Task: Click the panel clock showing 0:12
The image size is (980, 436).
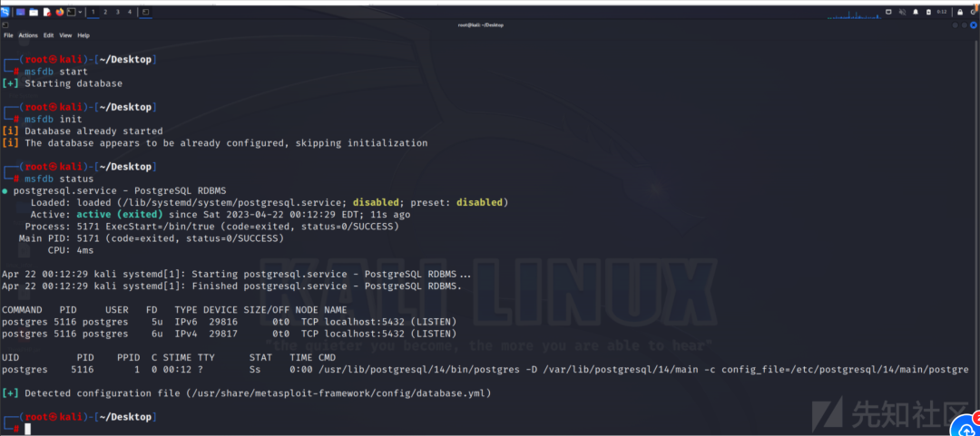Action: pyautogui.click(x=942, y=12)
